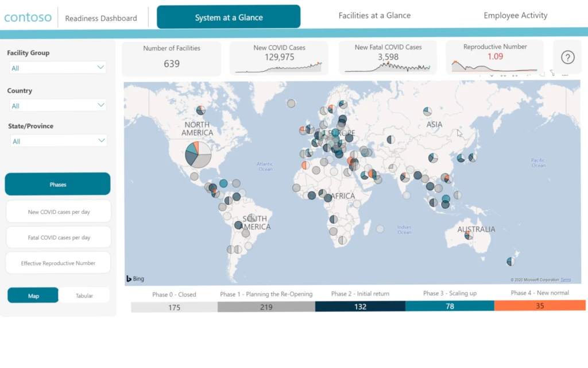Switch view to Tabular
The height and width of the screenshot is (368, 588).
point(84,296)
